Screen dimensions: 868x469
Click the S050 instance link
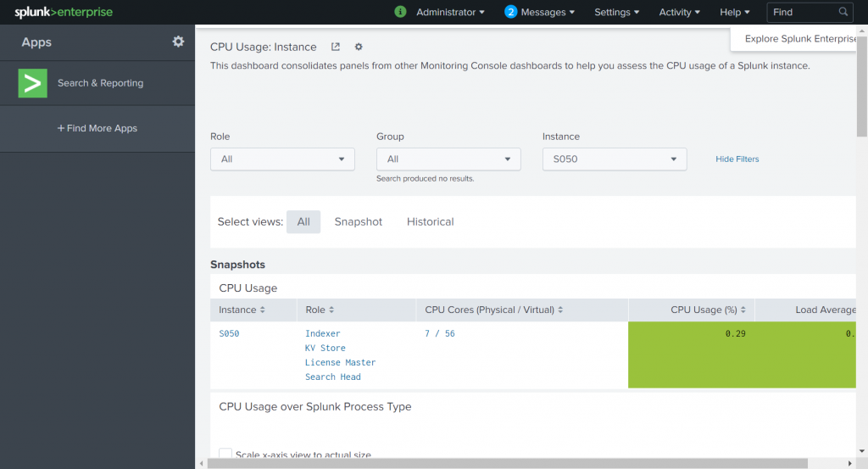click(229, 333)
